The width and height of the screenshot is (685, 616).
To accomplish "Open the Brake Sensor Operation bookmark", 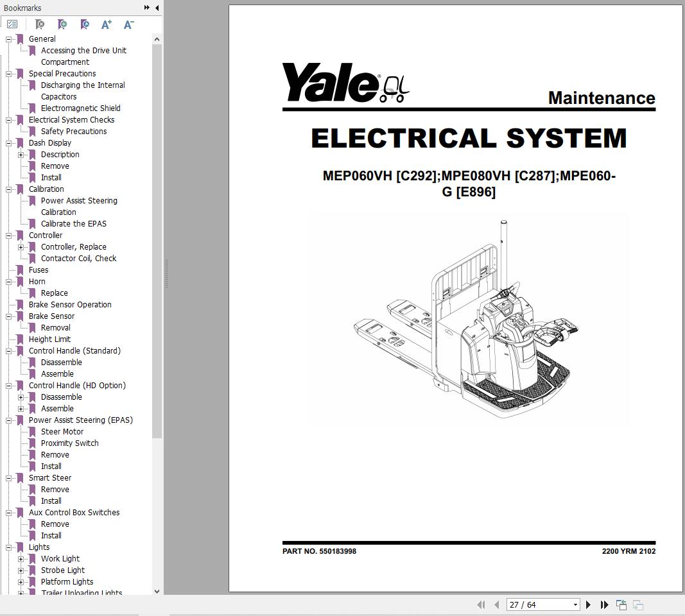I will click(70, 305).
